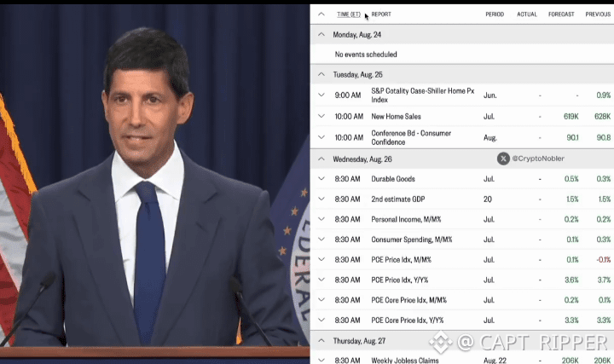
Task: Click the 90.8 Consumer Confidence previous value
Action: point(604,137)
